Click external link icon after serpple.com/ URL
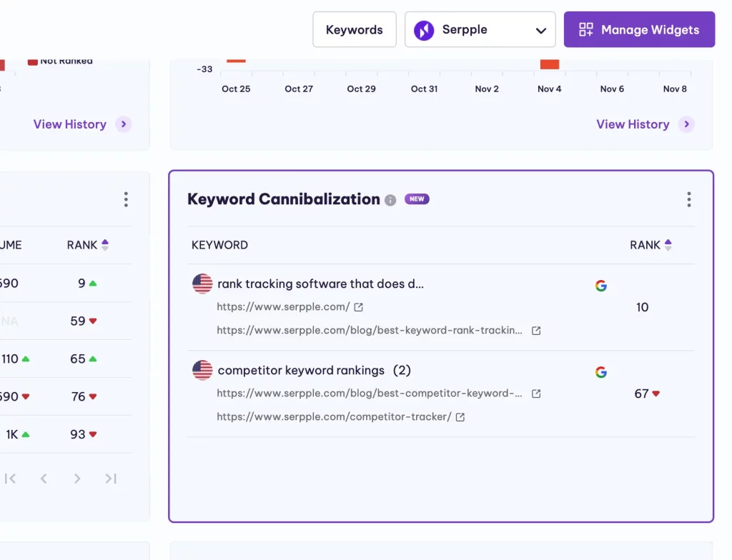 coord(359,307)
